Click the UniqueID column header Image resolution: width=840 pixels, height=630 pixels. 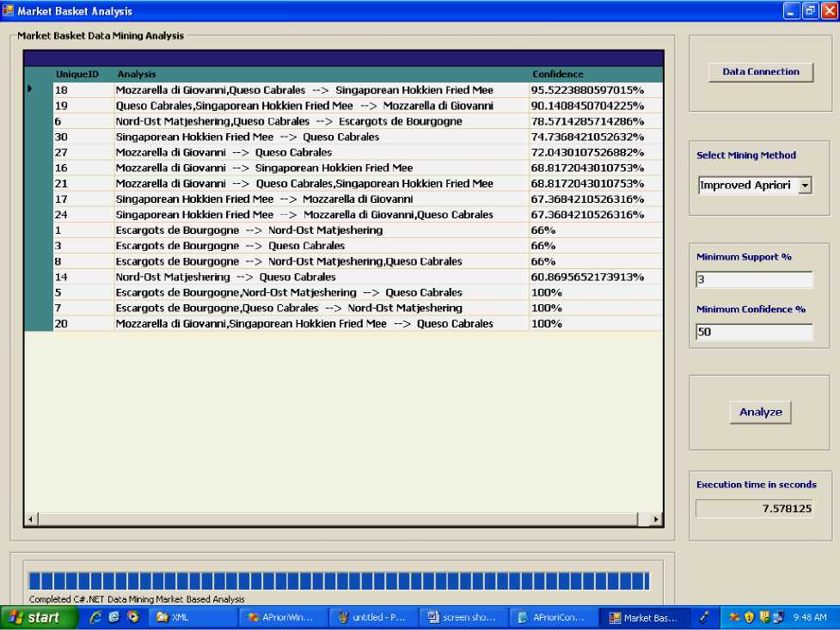point(77,75)
